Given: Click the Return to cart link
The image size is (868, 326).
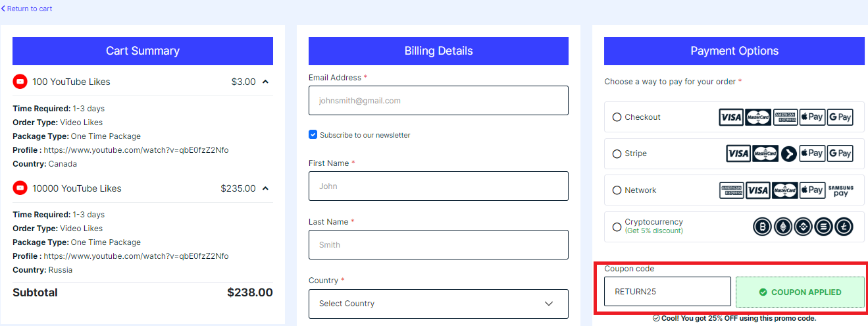Looking at the screenshot, I should (27, 9).
